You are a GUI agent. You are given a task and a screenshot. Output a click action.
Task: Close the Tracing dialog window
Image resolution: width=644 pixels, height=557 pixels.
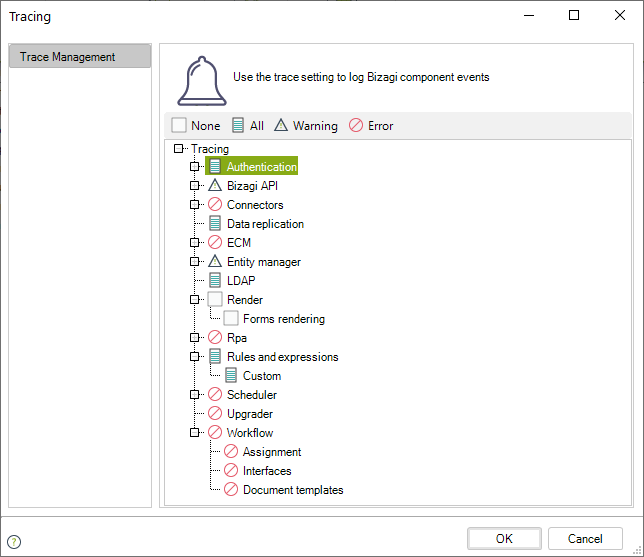click(x=619, y=15)
